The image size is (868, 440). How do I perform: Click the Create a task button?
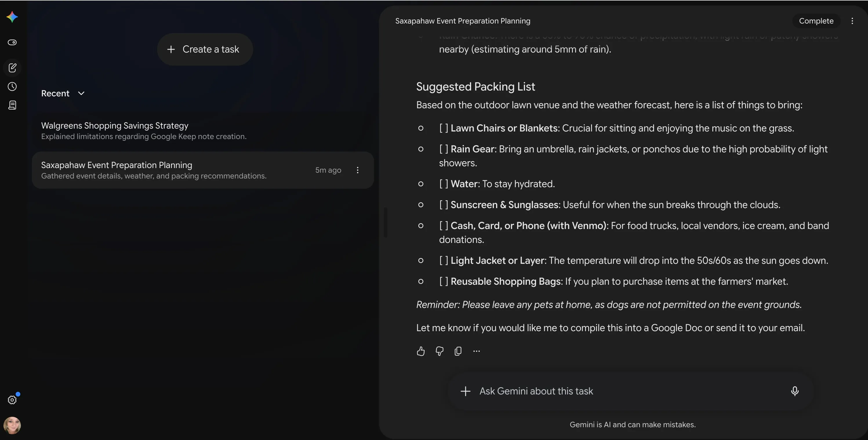pos(205,49)
